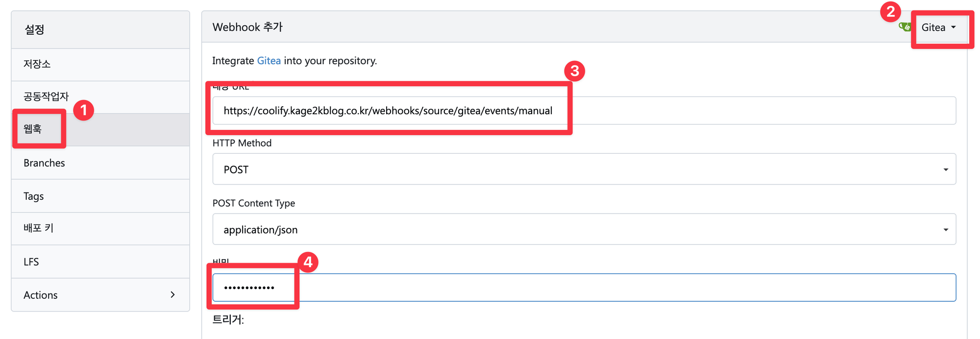Click the red number 2 annotation badge
Image resolution: width=980 pixels, height=339 pixels.
tap(890, 12)
